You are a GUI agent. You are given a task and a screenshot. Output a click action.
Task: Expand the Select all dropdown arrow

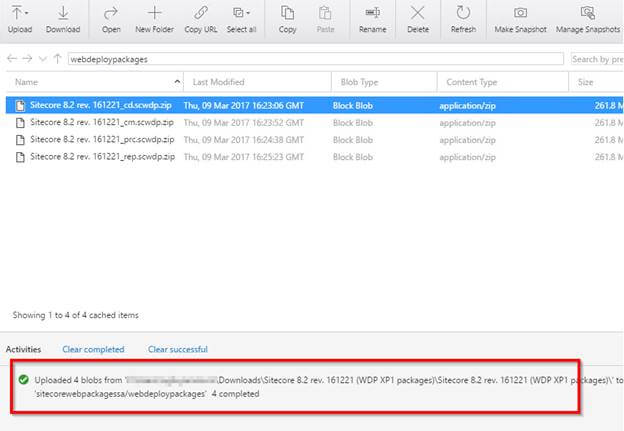point(248,13)
